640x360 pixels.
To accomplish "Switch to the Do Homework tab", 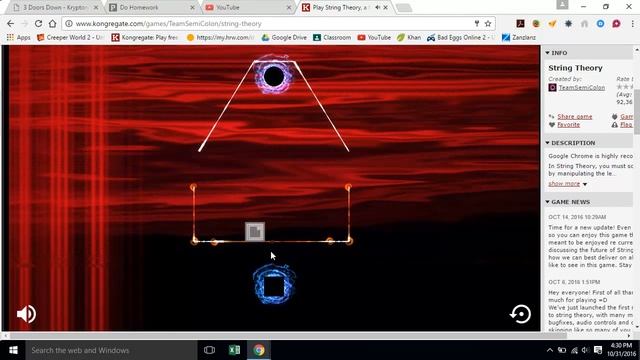I will point(152,7).
